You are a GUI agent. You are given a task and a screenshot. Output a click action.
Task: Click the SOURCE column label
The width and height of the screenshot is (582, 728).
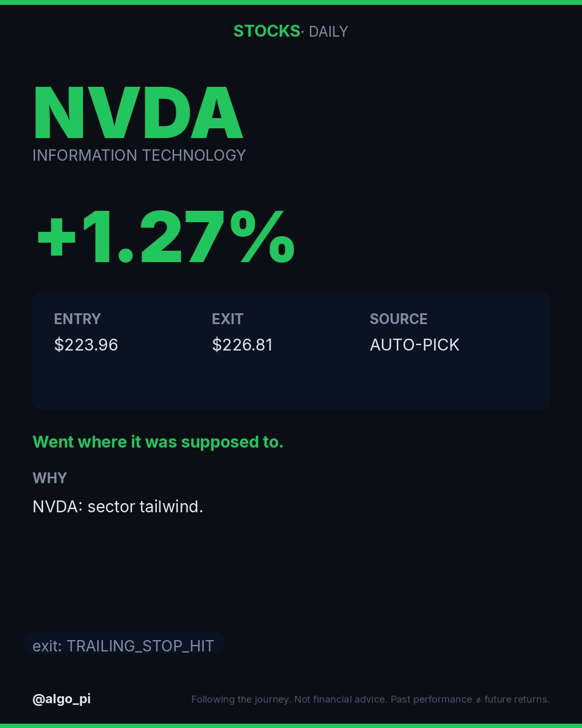(x=399, y=319)
